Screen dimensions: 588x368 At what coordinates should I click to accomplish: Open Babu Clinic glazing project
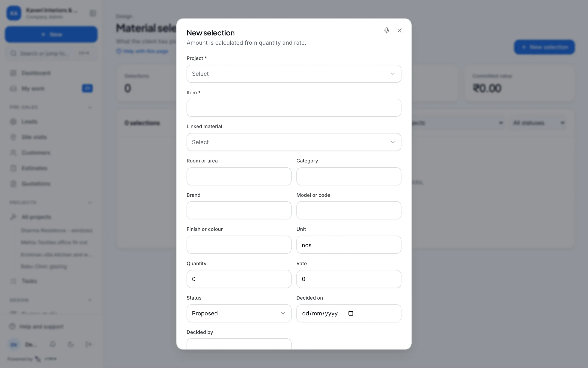click(x=44, y=267)
